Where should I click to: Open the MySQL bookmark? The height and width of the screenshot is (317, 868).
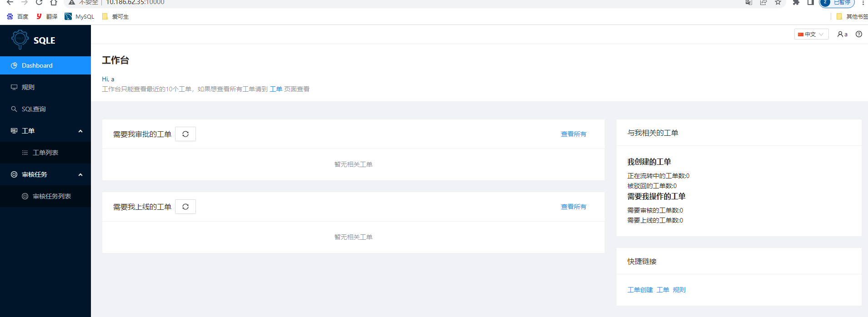80,16
